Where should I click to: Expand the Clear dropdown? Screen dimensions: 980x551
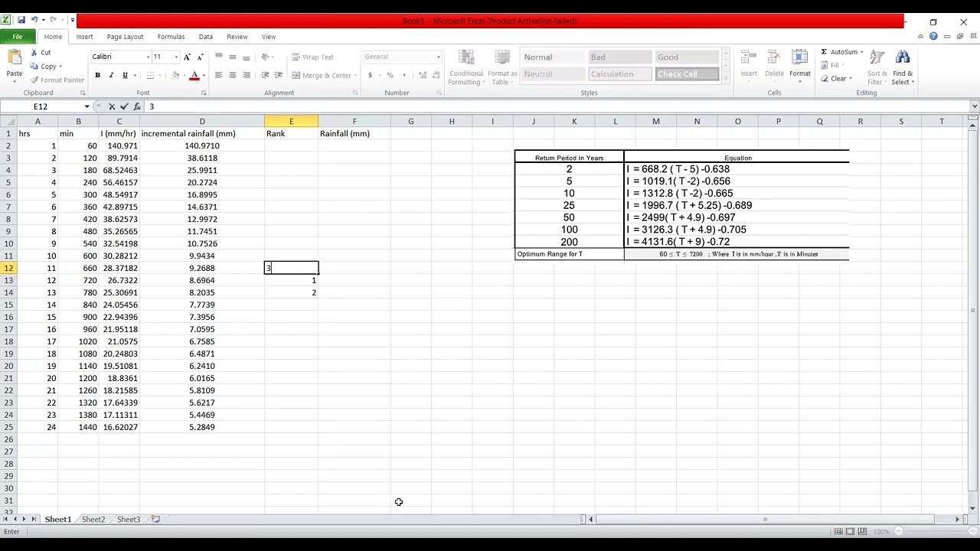pyautogui.click(x=851, y=79)
